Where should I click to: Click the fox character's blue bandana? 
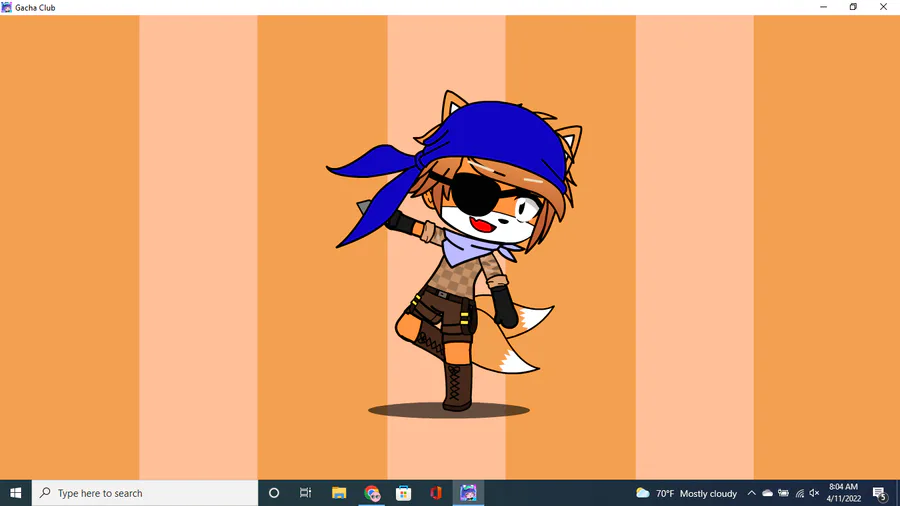point(494,135)
